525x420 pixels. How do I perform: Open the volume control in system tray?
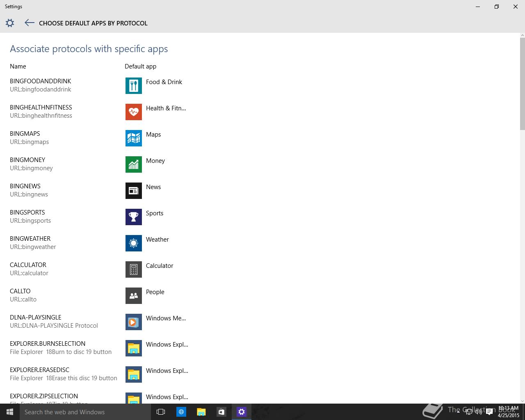tap(479, 412)
